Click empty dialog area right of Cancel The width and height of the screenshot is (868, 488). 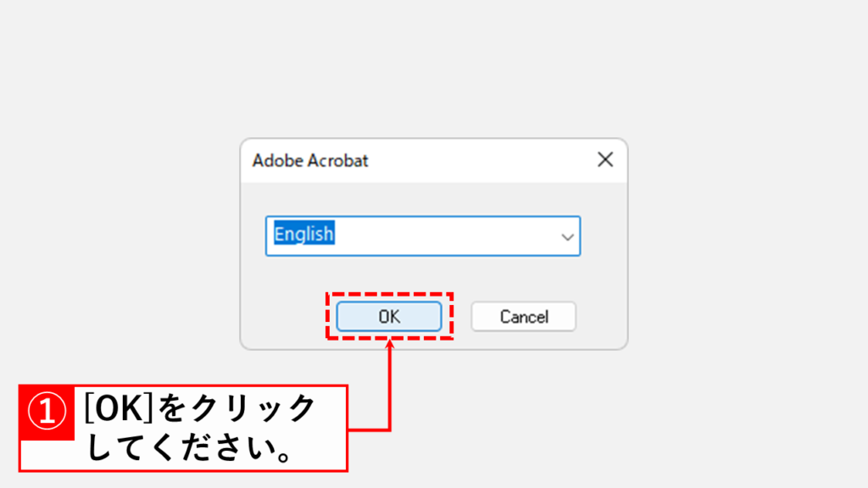pyautogui.click(x=602, y=318)
